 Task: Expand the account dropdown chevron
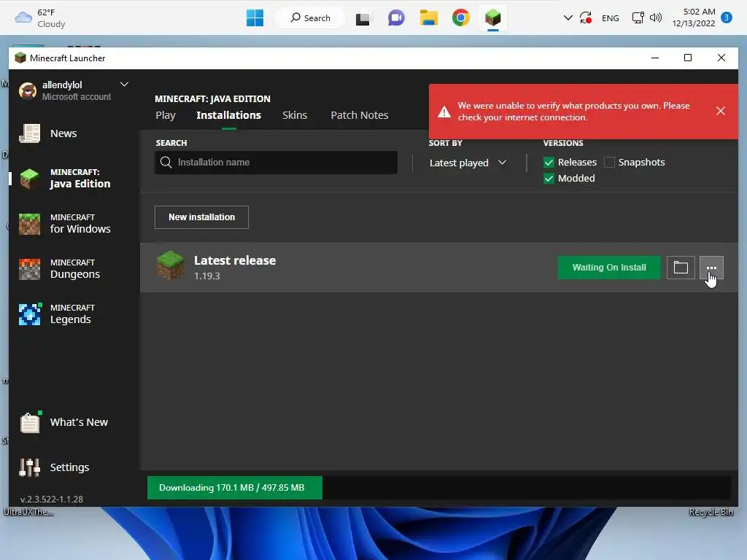[124, 85]
